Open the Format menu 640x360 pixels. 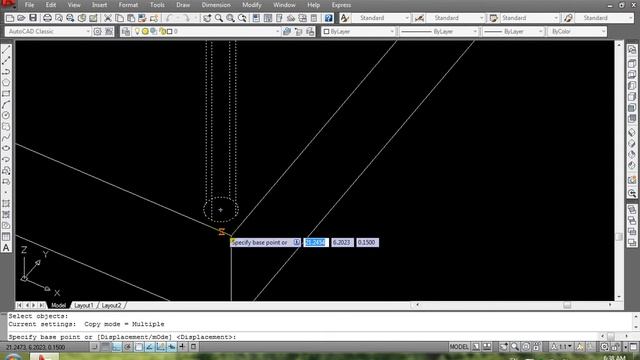(x=128, y=5)
